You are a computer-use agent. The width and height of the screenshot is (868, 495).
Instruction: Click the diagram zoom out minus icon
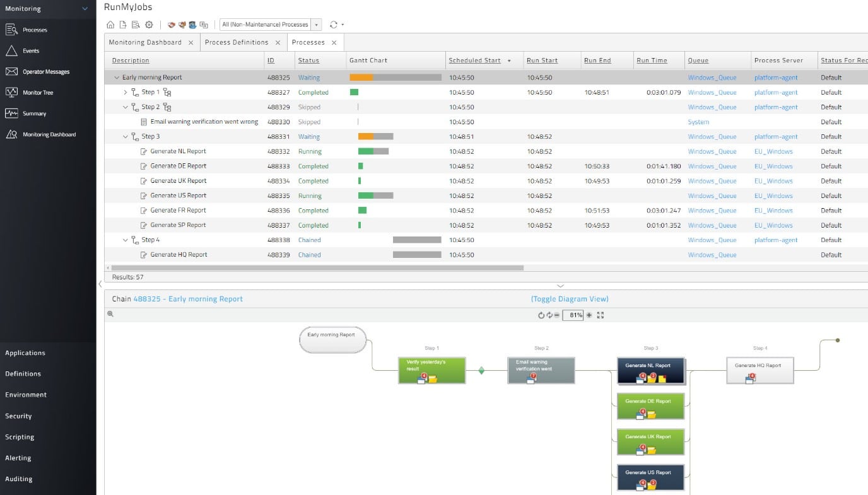[x=557, y=315]
